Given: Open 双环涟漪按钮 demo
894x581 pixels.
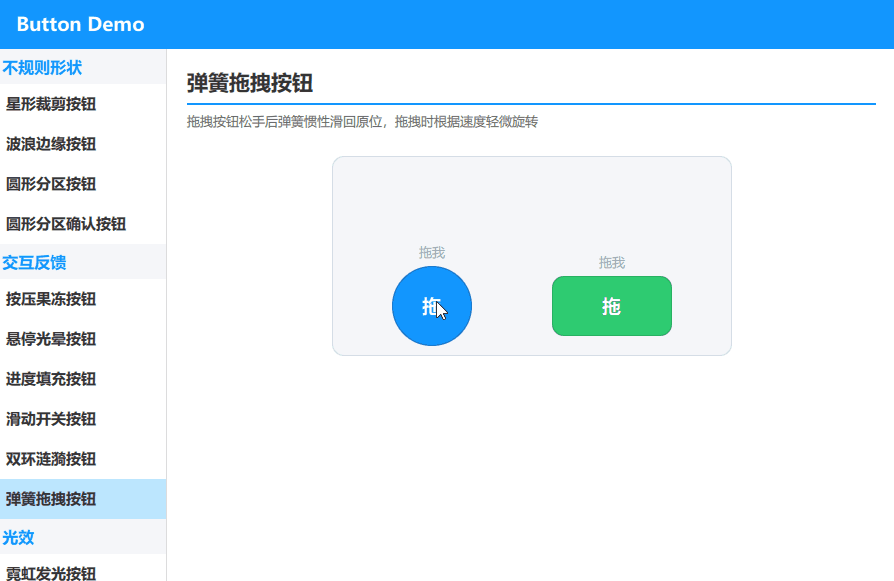Looking at the screenshot, I should click(83, 458).
